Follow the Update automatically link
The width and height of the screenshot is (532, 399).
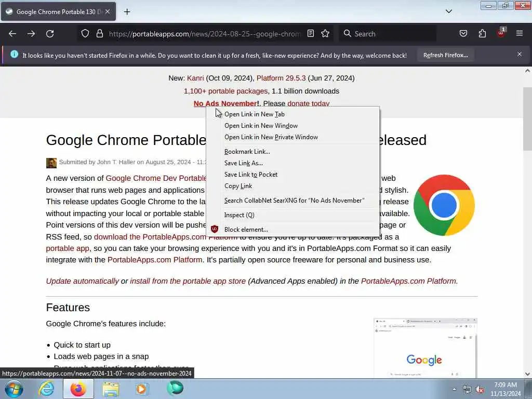point(83,281)
